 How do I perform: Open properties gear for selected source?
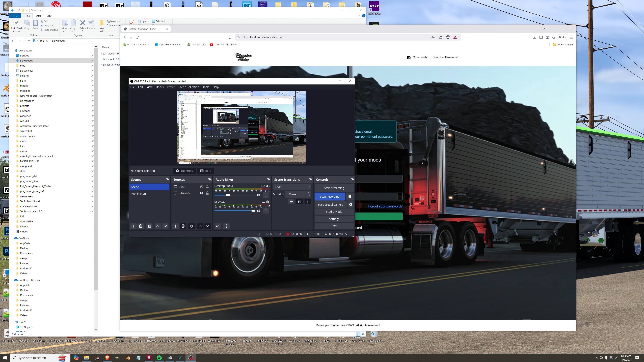coord(192,226)
